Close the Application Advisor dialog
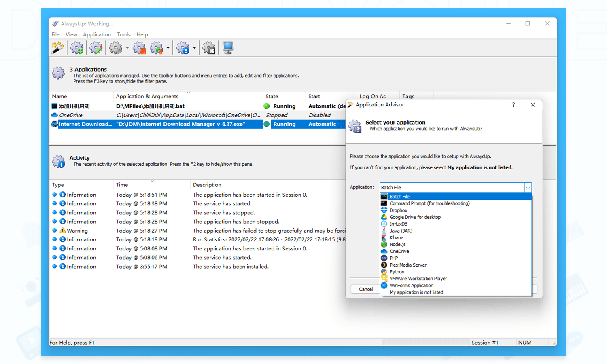Screen dimensions: 607x364 pyautogui.click(x=533, y=105)
